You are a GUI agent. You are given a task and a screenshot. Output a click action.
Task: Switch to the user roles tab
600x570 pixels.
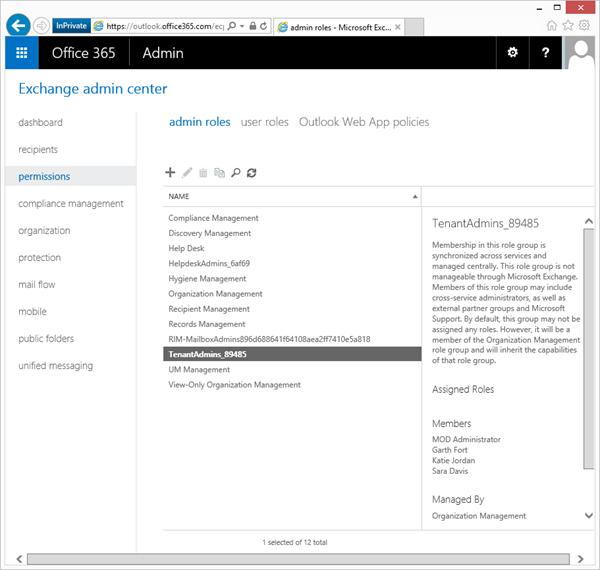264,122
